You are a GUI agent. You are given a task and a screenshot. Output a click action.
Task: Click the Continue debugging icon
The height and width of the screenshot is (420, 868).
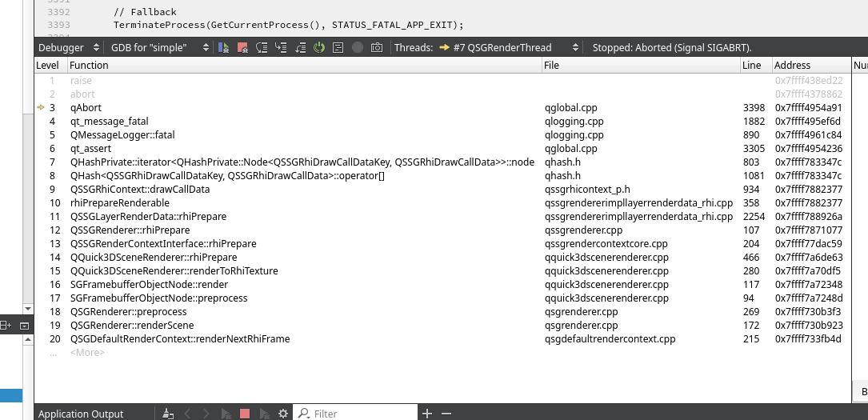[x=223, y=48]
